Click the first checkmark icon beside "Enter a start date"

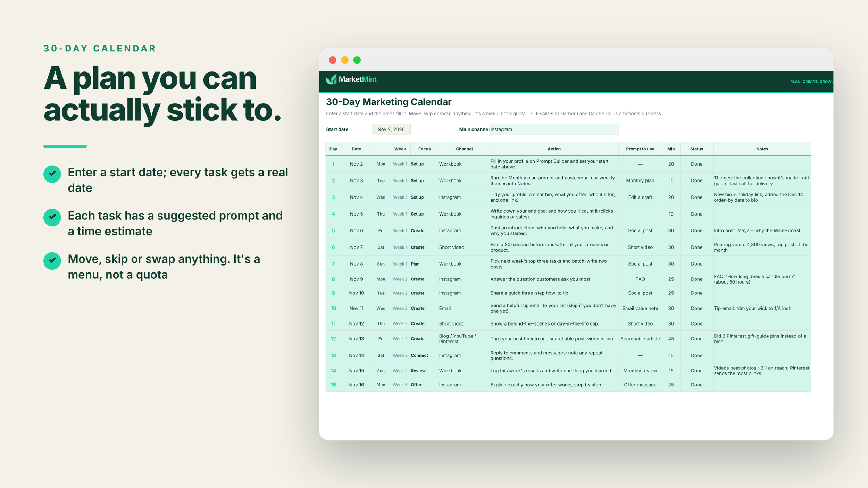click(52, 174)
